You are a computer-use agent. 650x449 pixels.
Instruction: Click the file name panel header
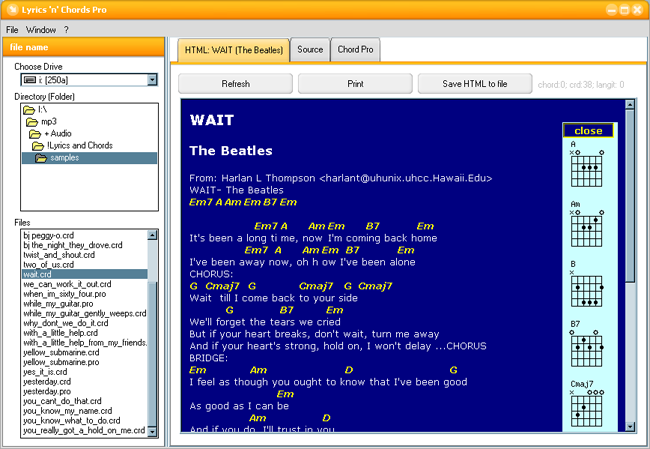(83, 47)
